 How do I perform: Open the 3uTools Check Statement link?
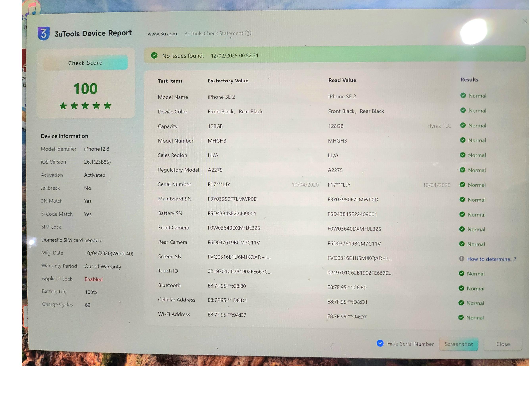point(214,34)
